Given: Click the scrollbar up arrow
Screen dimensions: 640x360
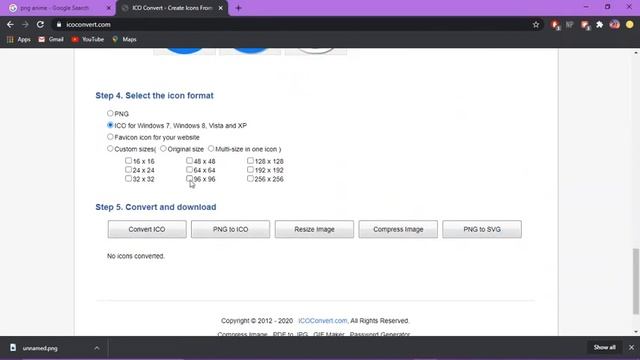Looking at the screenshot, I should coord(636,53).
